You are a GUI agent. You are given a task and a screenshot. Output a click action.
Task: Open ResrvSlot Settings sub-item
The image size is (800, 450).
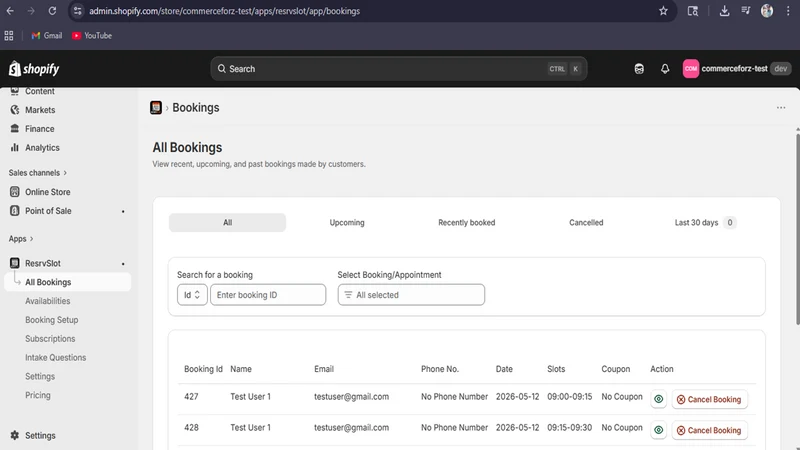[x=40, y=377]
